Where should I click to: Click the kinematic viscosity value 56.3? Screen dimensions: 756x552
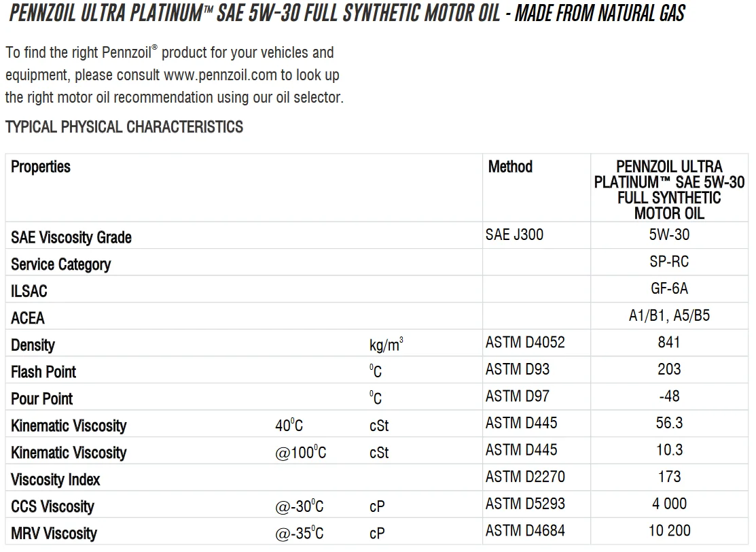669,423
